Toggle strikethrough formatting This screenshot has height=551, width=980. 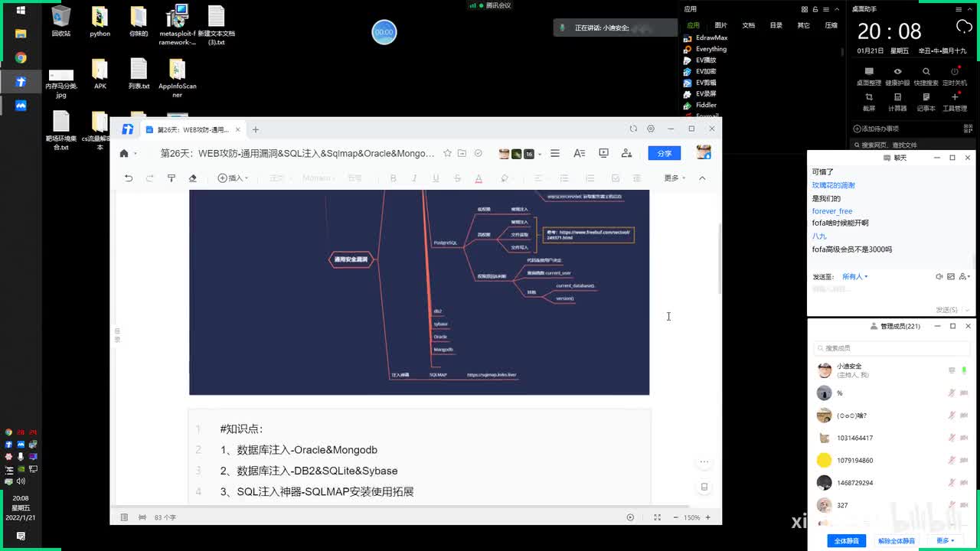(457, 178)
